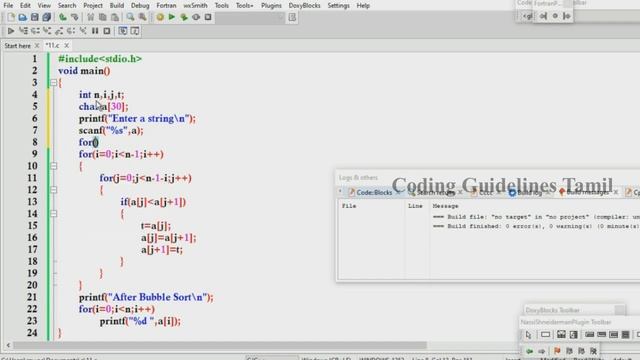This screenshot has height=360, width=640.
Task: Collapse the fold marker at line 12
Action: [53, 190]
